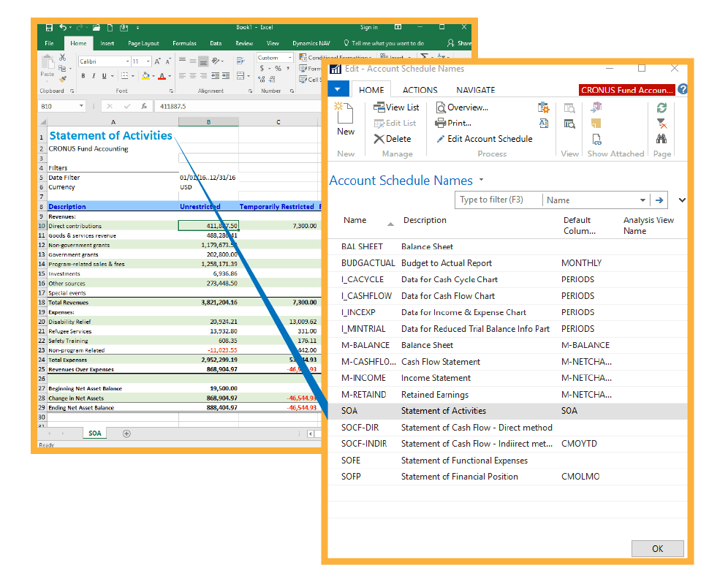The image size is (728, 579).
Task: Click the add new sheet plus icon
Action: pyautogui.click(x=126, y=434)
